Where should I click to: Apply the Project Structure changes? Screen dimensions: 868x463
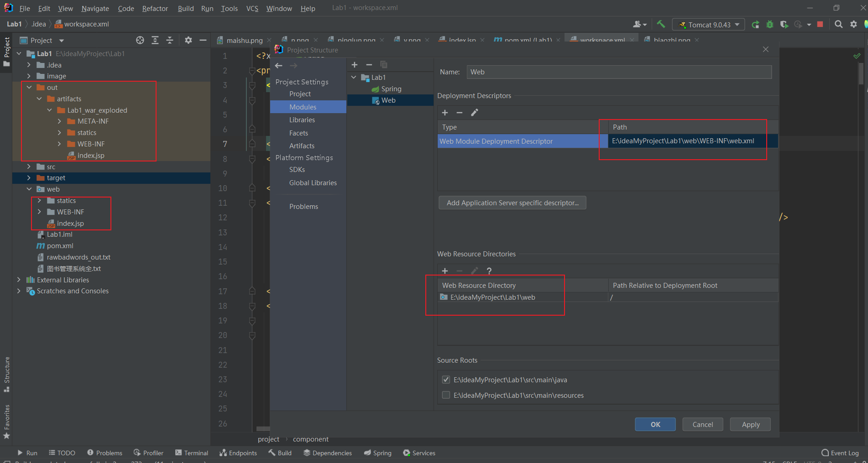[x=750, y=424]
